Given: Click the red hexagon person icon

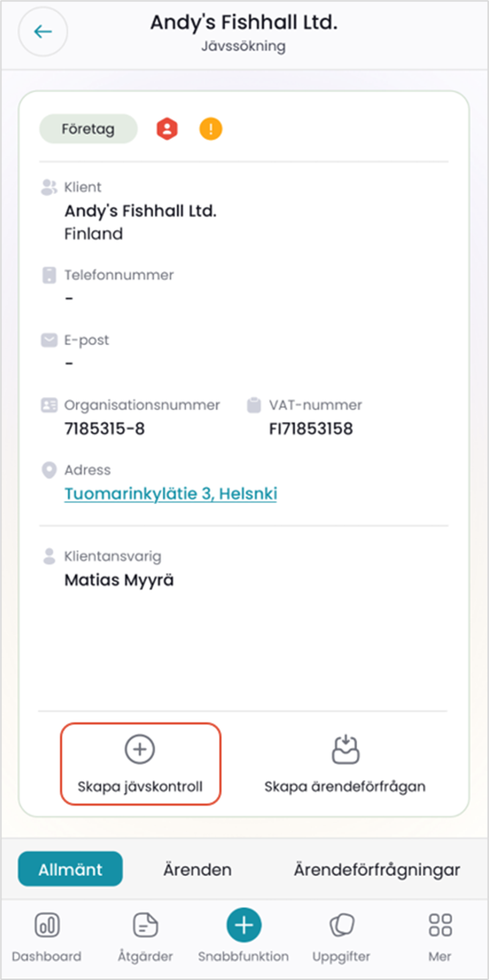Looking at the screenshot, I should [x=167, y=130].
